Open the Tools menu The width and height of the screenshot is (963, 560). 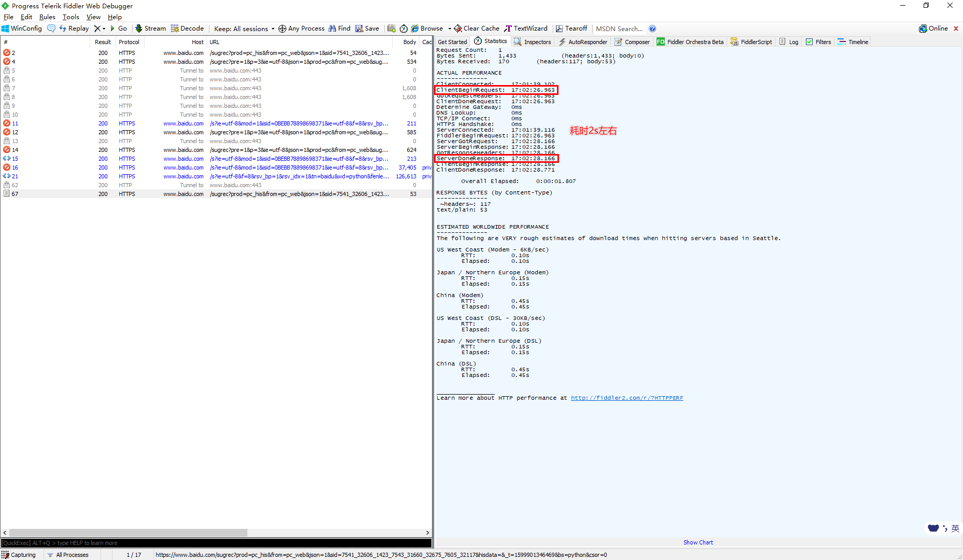pos(71,17)
